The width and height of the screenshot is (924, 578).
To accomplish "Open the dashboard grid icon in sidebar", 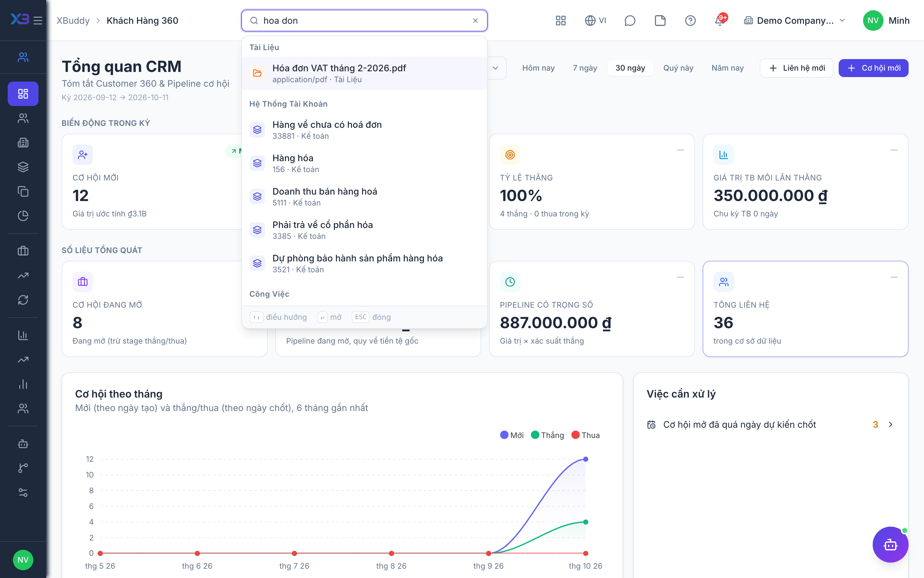I will (23, 94).
